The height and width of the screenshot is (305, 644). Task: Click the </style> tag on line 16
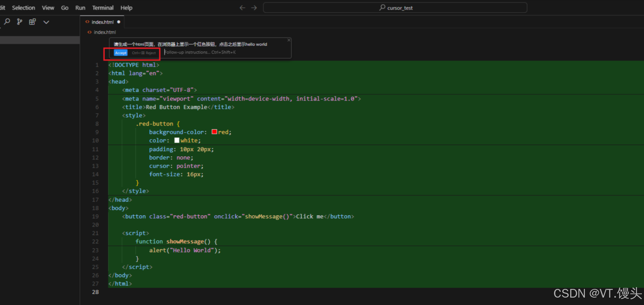click(x=136, y=191)
